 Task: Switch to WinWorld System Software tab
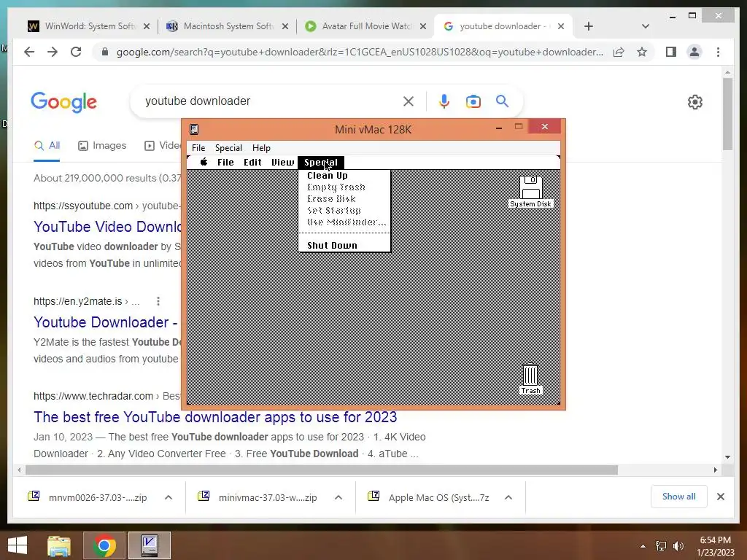(88, 26)
